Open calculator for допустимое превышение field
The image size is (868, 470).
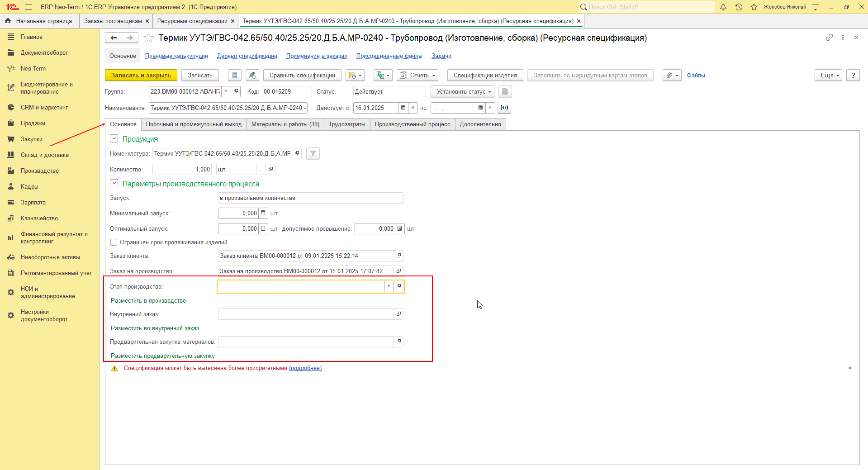click(x=399, y=229)
